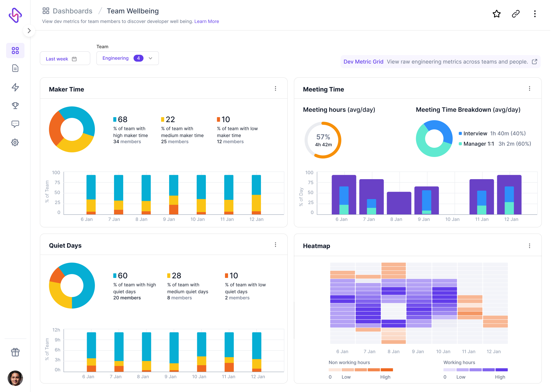Open the chat bubble sidebar icon
This screenshot has height=392, width=551.
(15, 124)
